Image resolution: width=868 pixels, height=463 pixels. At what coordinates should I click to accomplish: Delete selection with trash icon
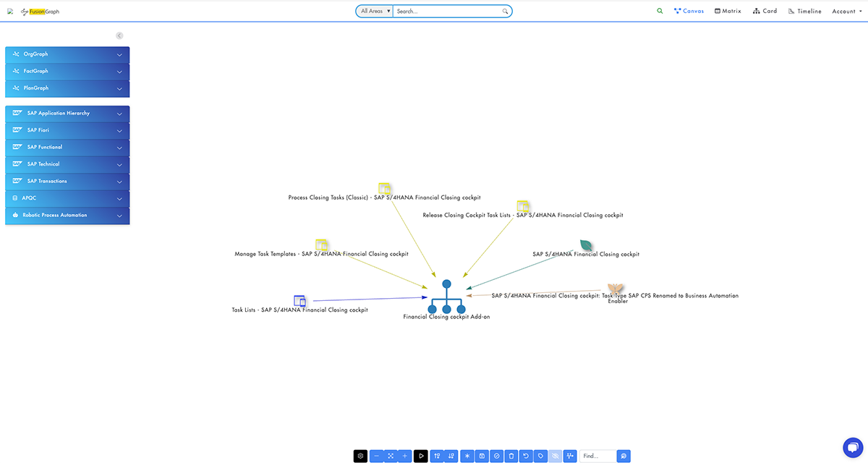point(511,456)
